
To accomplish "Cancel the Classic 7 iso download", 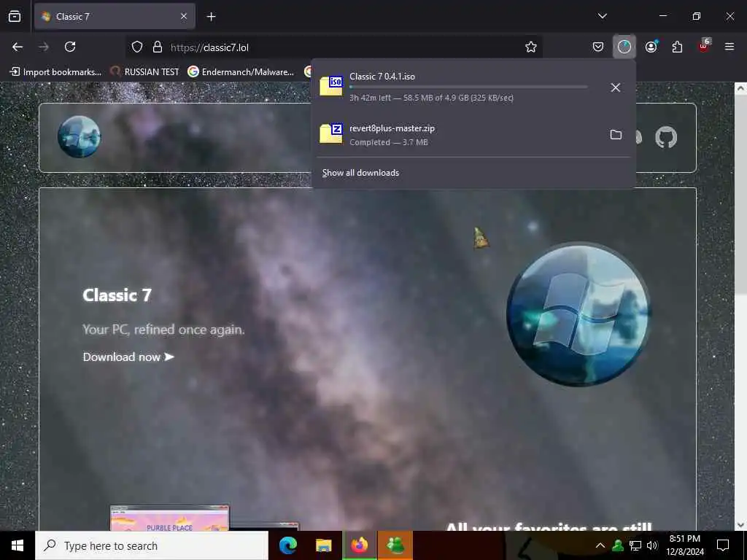I will (616, 87).
